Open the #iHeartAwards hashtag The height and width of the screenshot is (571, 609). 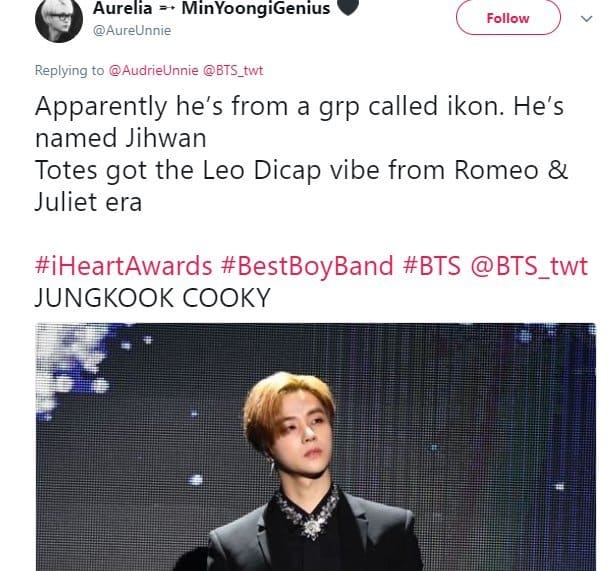(124, 267)
